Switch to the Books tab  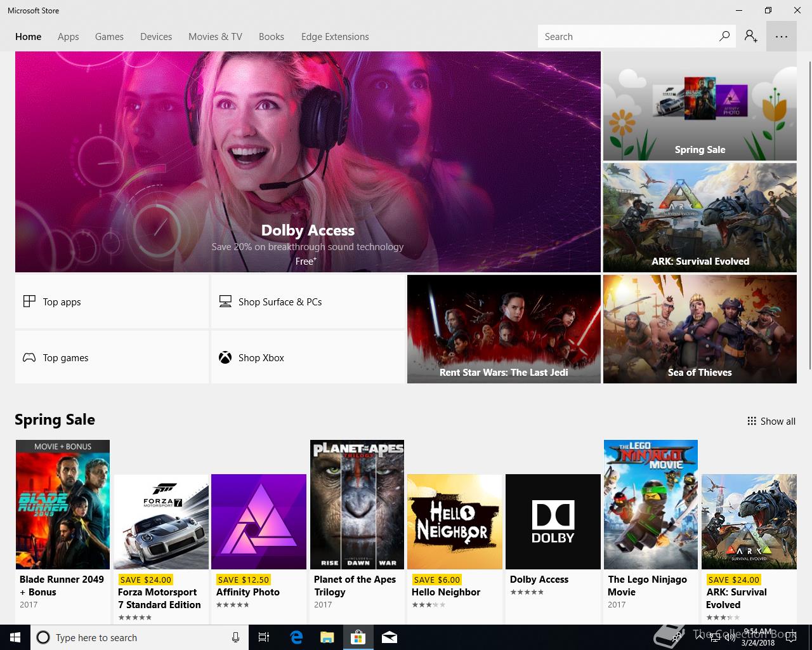point(272,37)
